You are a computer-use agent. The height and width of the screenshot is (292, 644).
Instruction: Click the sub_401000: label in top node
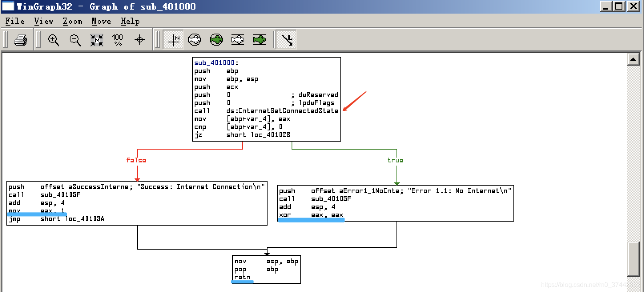pyautogui.click(x=216, y=62)
